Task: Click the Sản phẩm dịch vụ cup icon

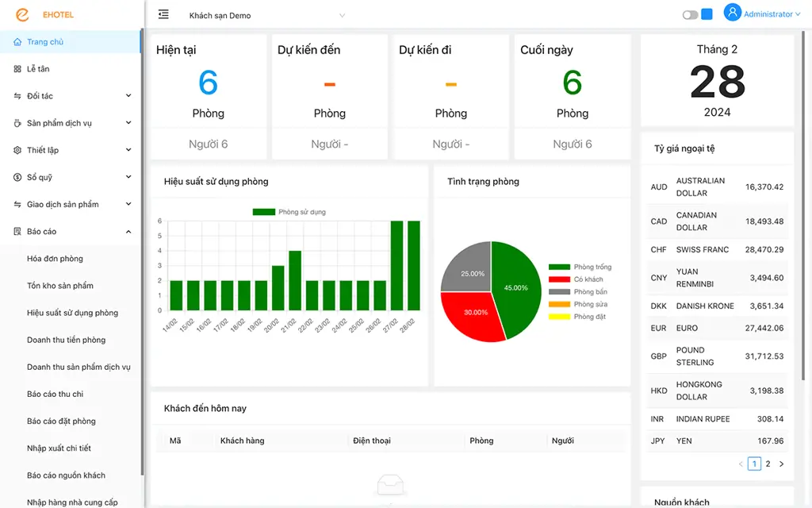Action: click(17, 123)
